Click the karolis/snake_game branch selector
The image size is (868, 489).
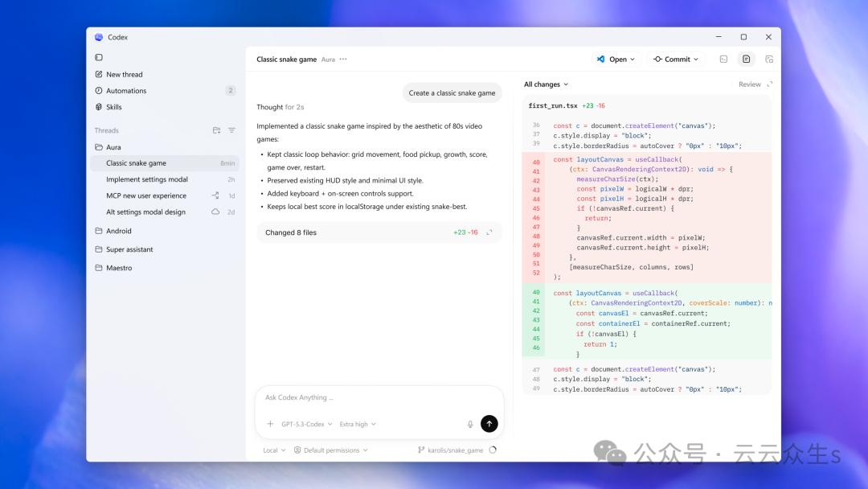point(451,450)
